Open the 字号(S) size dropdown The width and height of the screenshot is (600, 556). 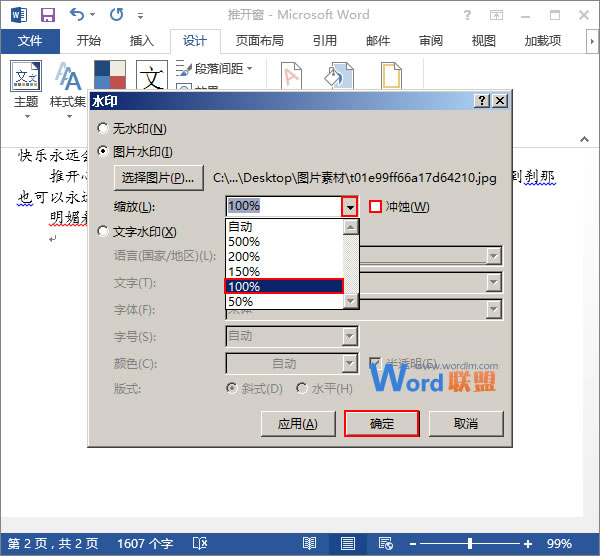[349, 337]
